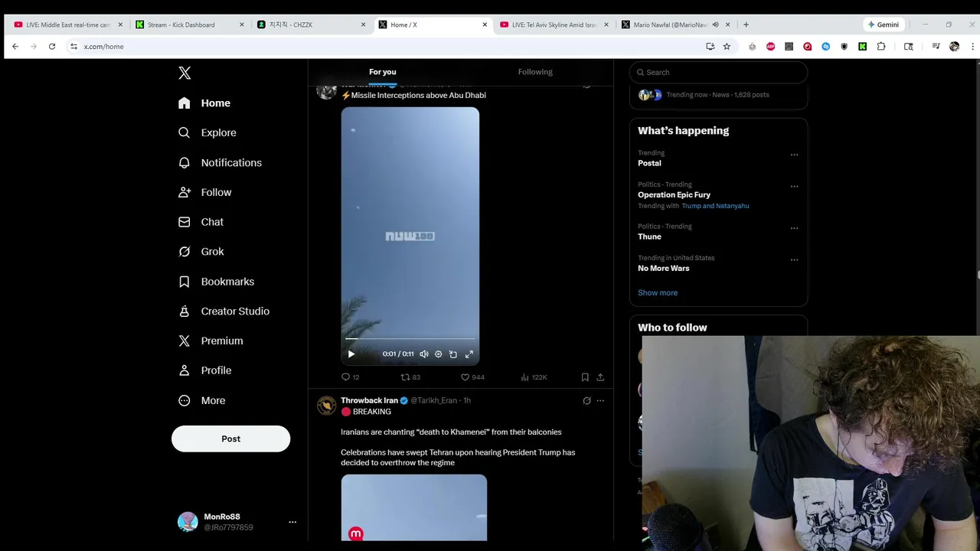Click Grok explain icon on Throwback Iran post
This screenshot has height=551, width=980.
(x=587, y=400)
